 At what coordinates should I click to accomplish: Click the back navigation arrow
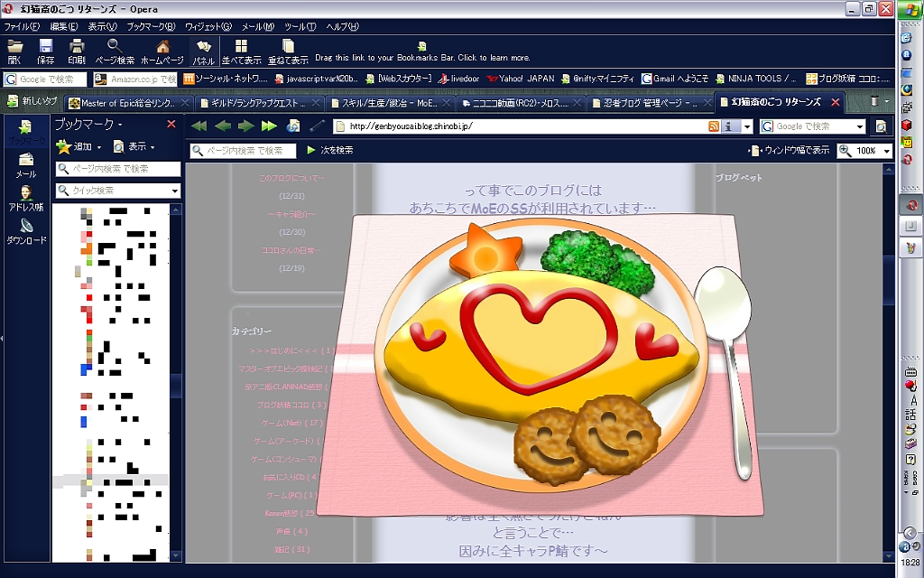point(223,126)
